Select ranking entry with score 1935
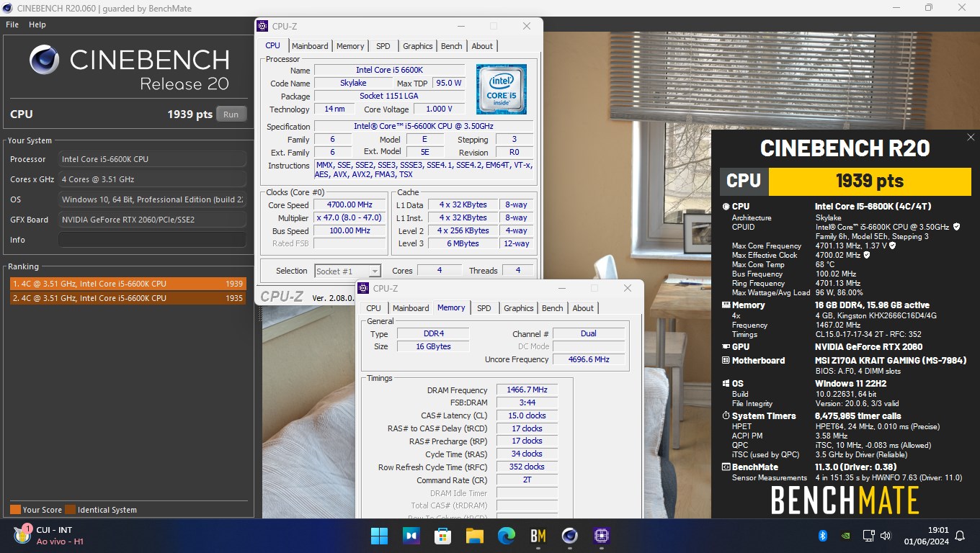980x553 pixels. (x=127, y=298)
